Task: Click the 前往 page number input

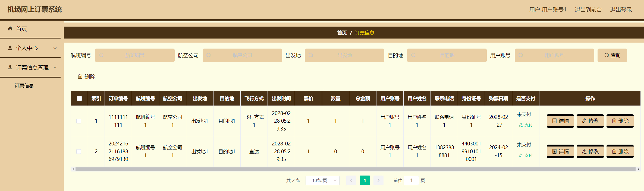Action: click(x=411, y=180)
